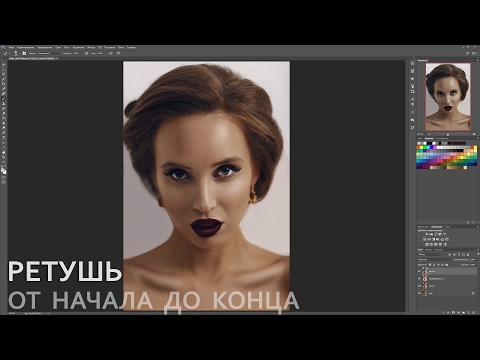The image size is (480, 360).
Task: Open the layer Fill value dropdown
Action: coord(478,265)
